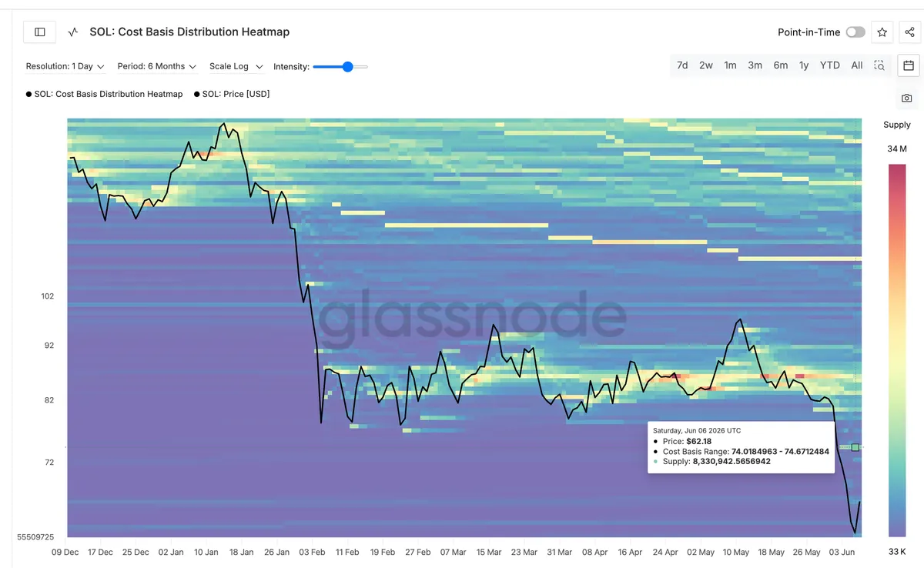Select the All time range
924x568 pixels.
857,65
